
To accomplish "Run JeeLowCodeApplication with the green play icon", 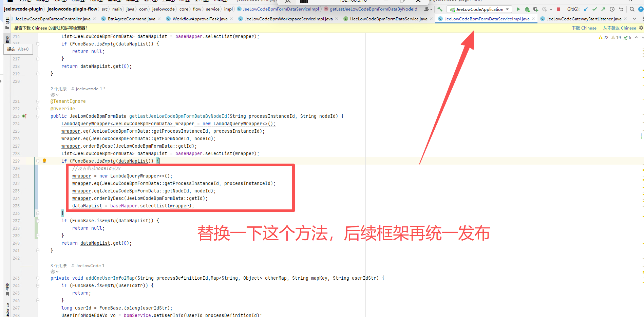I will coord(518,9).
